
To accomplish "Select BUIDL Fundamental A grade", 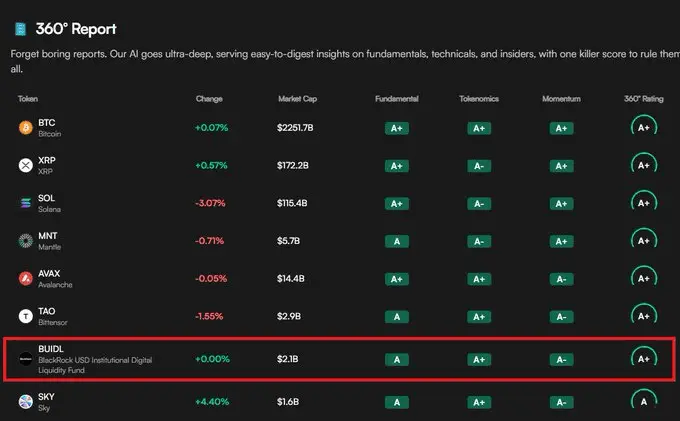I will tap(397, 359).
